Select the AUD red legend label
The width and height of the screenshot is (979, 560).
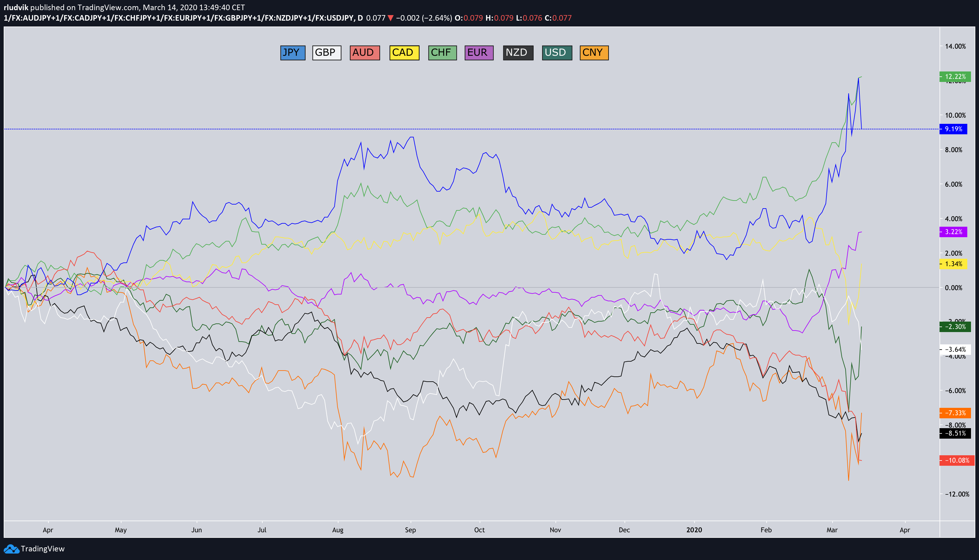[364, 53]
